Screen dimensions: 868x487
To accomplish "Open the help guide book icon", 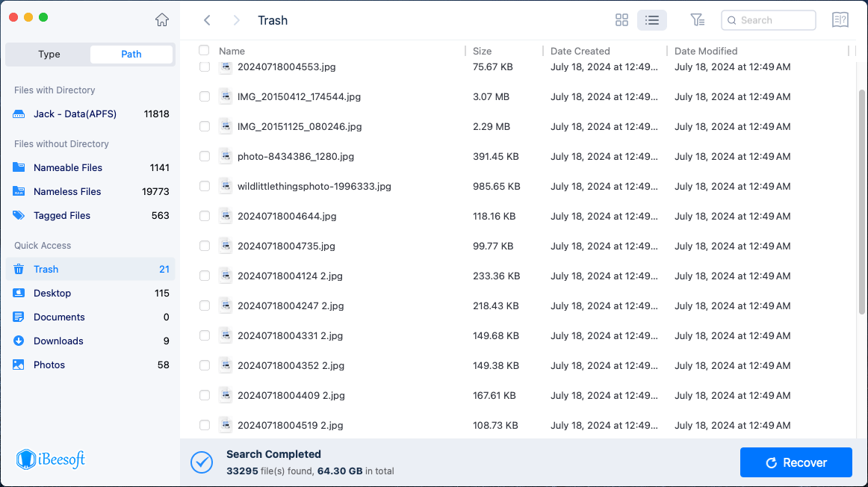I will coord(840,20).
